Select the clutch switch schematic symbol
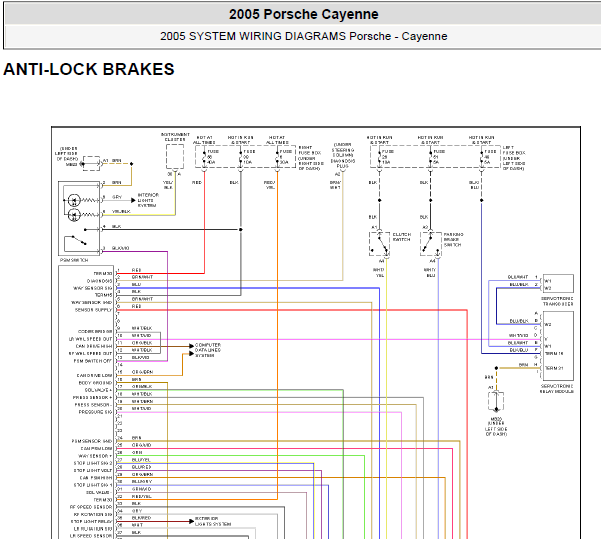The width and height of the screenshot is (601, 539). click(379, 244)
